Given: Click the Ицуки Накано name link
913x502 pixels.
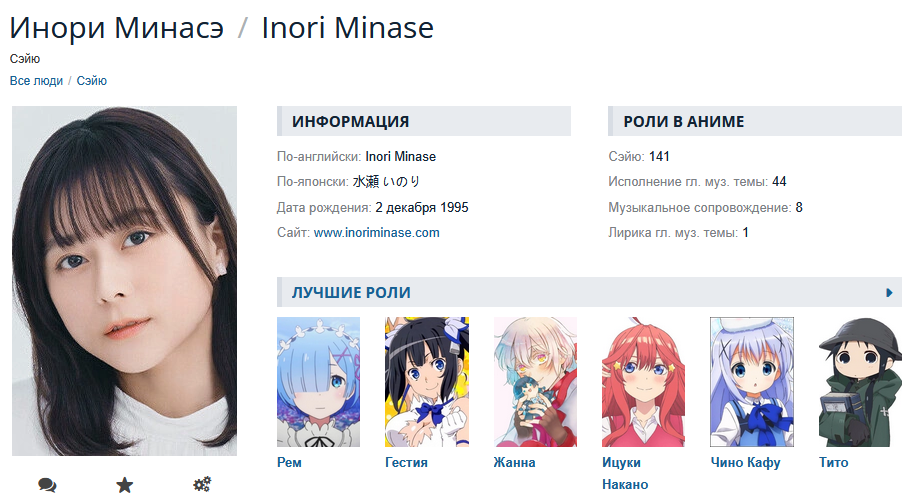Looking at the screenshot, I should tap(625, 473).
